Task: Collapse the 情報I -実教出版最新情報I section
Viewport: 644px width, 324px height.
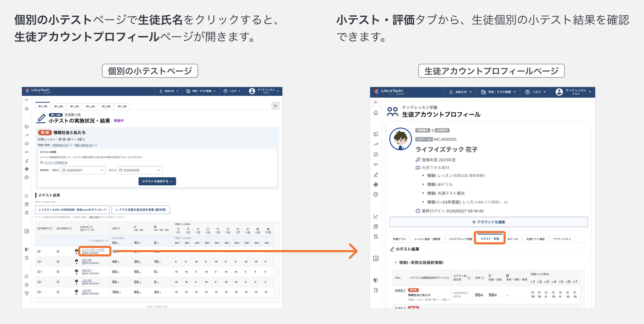Action: 396,262
